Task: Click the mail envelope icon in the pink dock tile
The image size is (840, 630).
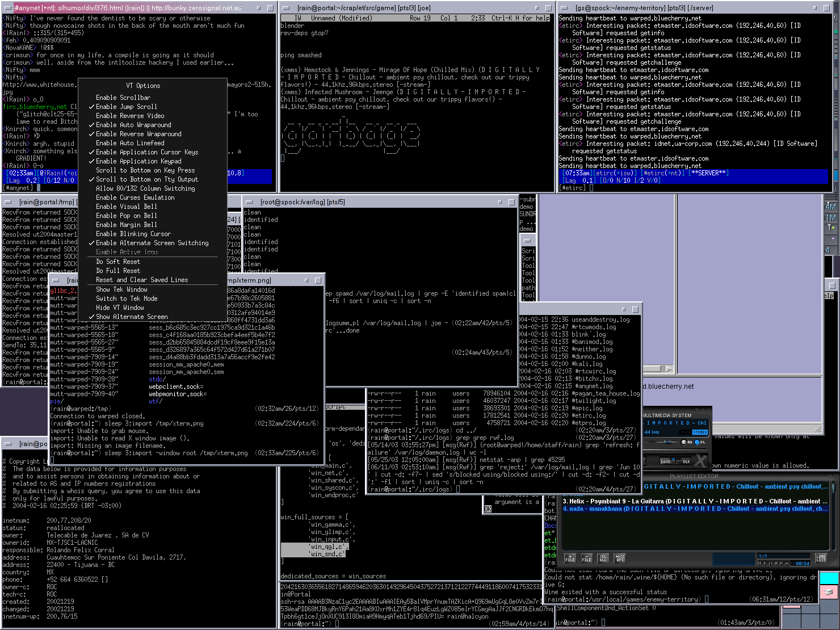Action: point(829,592)
